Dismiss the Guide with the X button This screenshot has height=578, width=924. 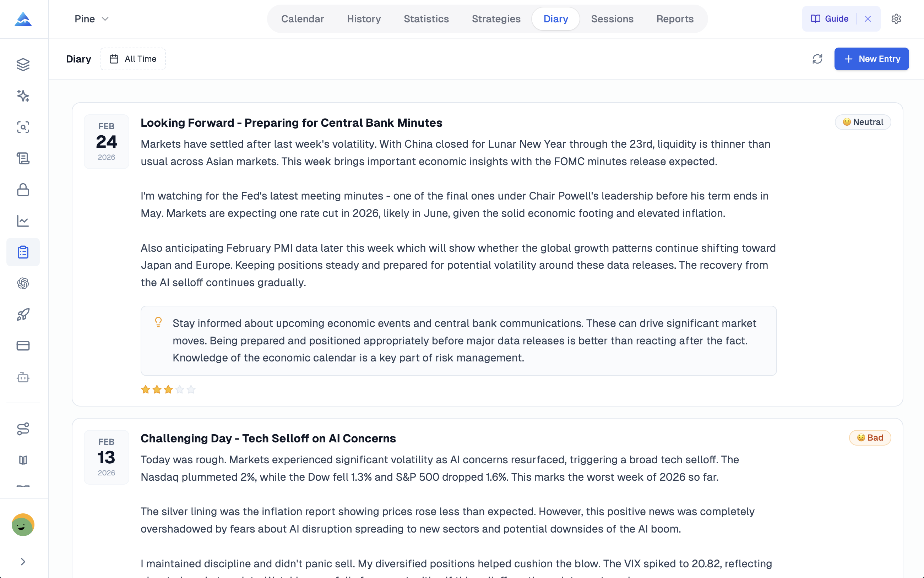pos(868,19)
